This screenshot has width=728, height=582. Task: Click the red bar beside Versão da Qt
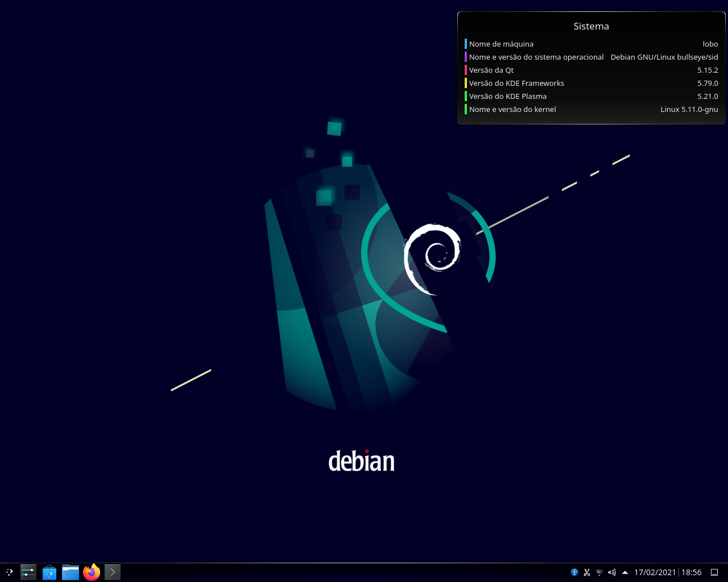465,70
